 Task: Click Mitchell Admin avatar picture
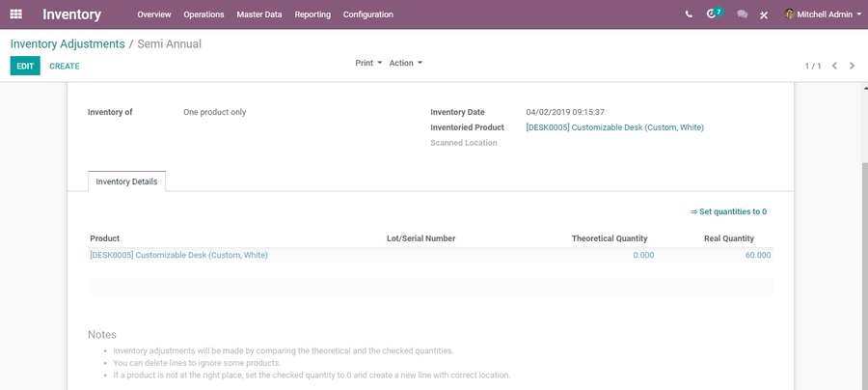pyautogui.click(x=790, y=14)
